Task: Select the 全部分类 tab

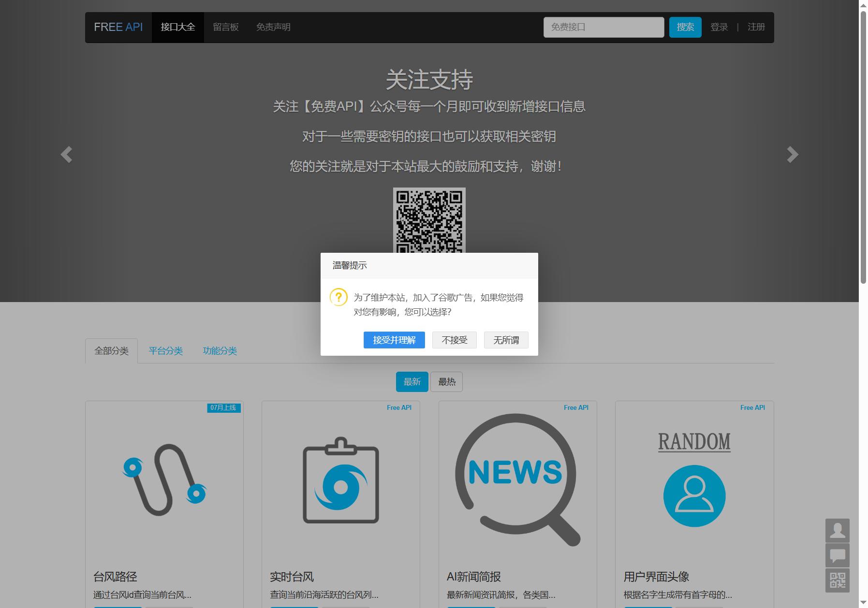Action: tap(111, 351)
